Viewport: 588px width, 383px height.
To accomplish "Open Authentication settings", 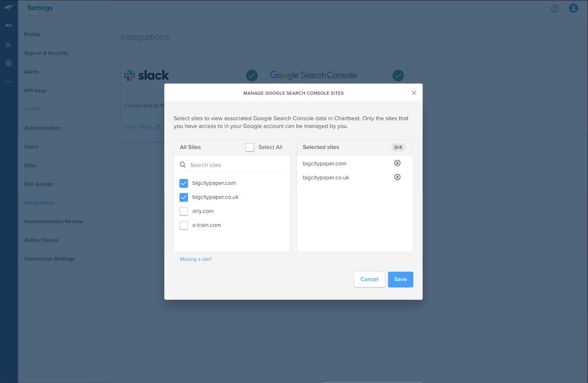I will point(43,128).
